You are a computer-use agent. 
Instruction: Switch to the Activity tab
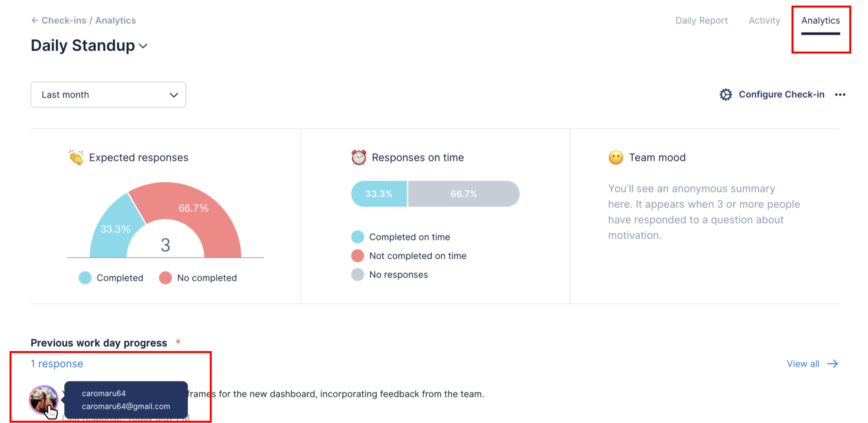(764, 21)
